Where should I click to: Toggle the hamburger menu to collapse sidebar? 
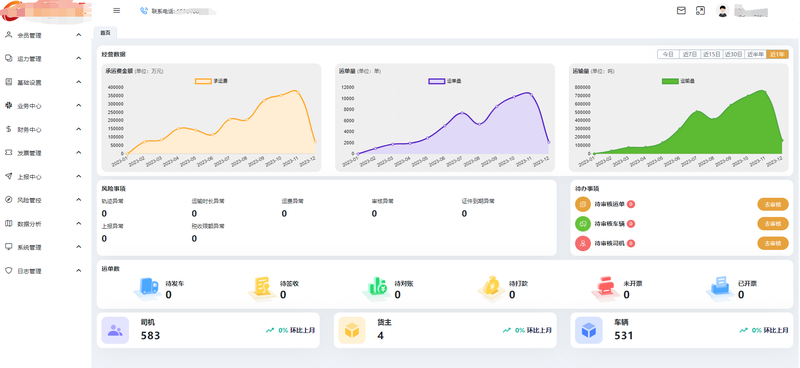[x=116, y=11]
